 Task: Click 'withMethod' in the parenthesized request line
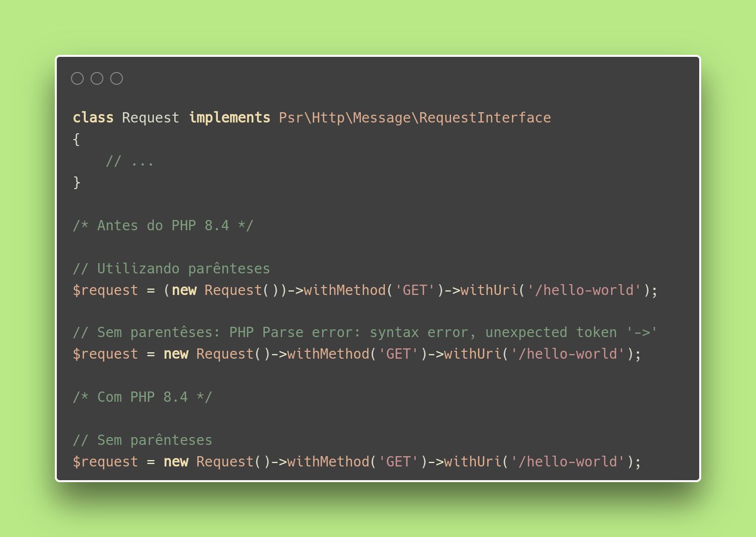345,290
